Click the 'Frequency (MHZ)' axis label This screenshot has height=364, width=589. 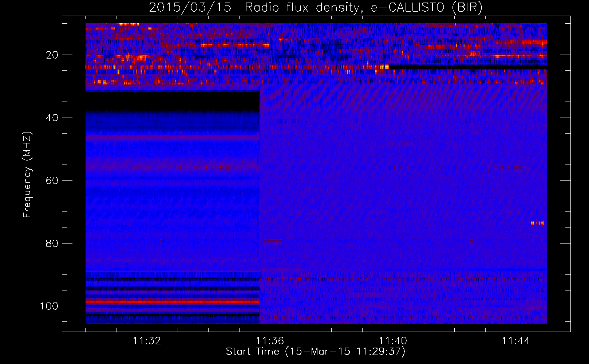(x=27, y=175)
